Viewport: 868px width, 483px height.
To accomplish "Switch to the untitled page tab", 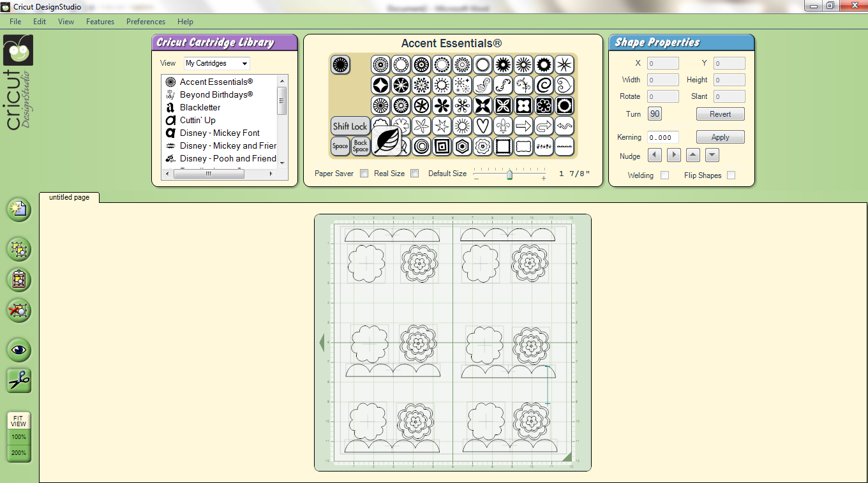I will [69, 197].
